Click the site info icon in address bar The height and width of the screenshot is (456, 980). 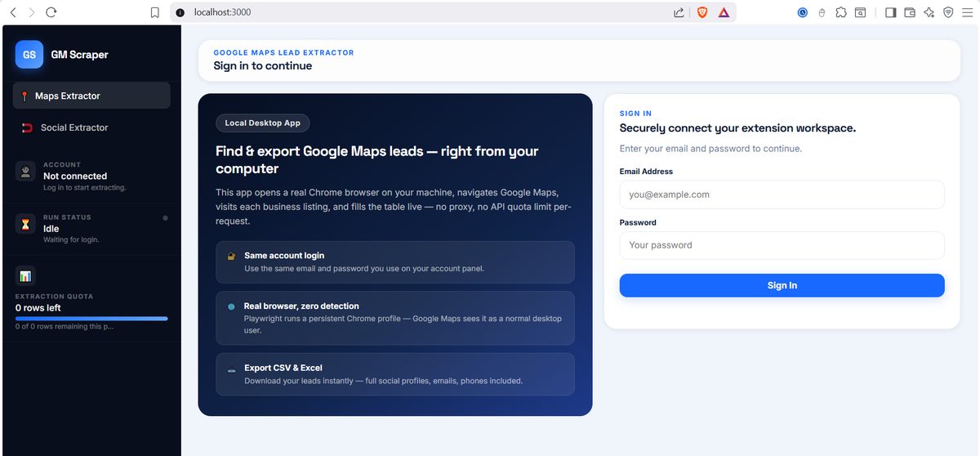click(x=180, y=12)
